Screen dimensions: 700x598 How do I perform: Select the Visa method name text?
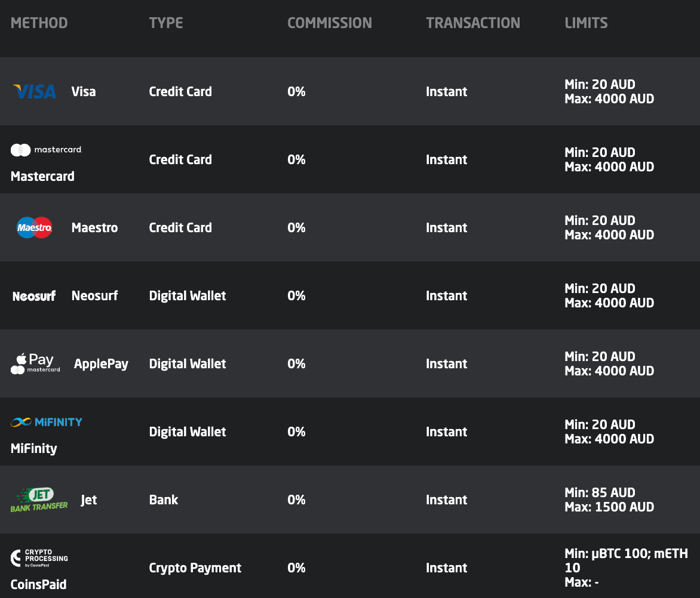click(x=84, y=92)
